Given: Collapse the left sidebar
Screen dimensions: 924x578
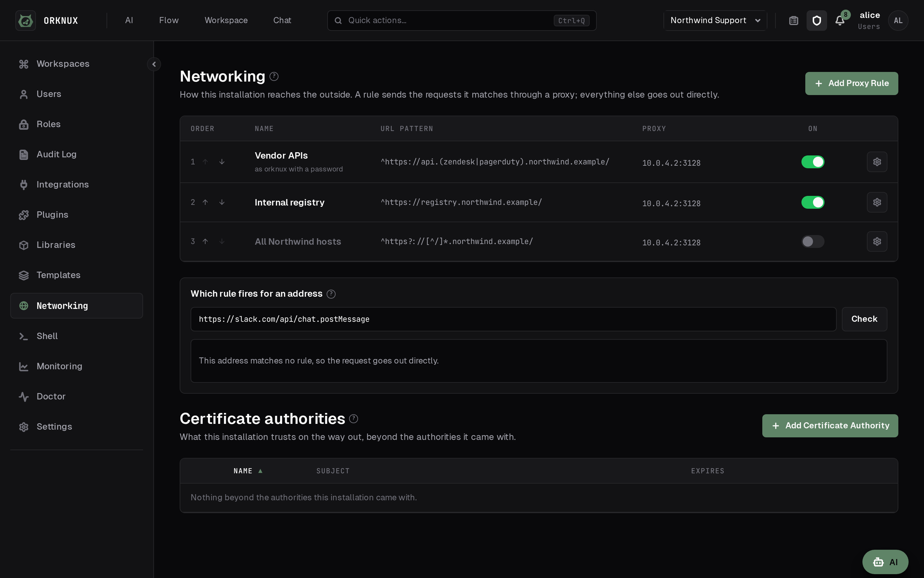Looking at the screenshot, I should 154,64.
